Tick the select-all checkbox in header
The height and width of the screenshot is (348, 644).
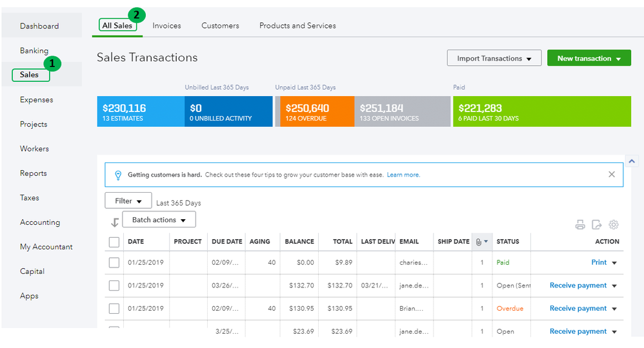[x=114, y=242]
